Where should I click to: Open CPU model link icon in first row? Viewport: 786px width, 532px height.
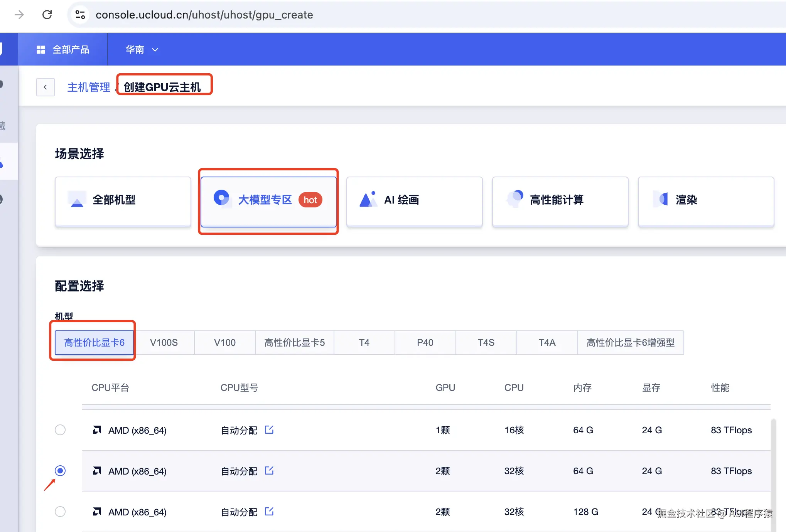coord(269,430)
